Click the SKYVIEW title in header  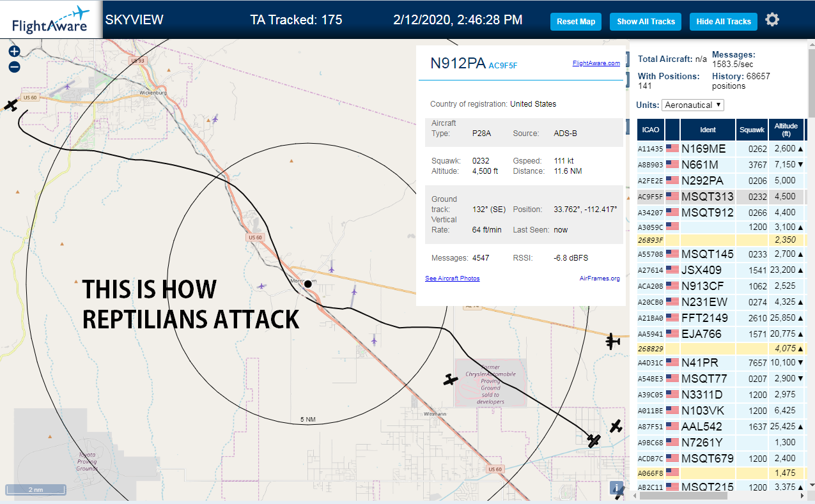click(x=134, y=20)
